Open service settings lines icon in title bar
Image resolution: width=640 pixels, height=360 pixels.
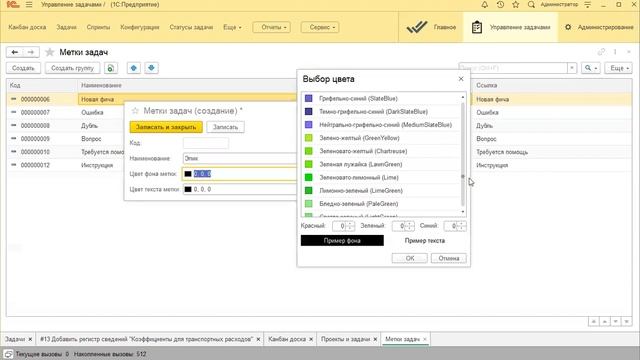point(588,4)
